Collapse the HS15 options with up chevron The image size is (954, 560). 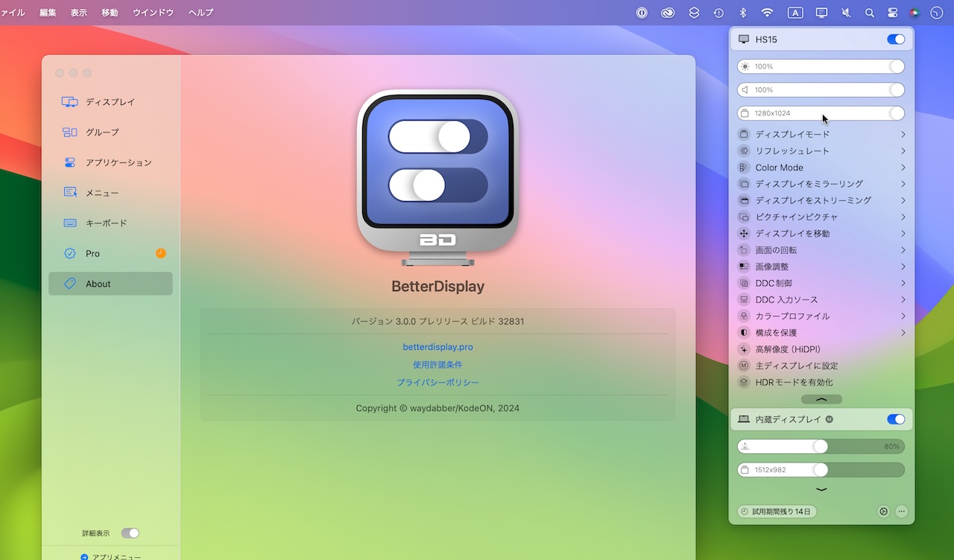821,399
